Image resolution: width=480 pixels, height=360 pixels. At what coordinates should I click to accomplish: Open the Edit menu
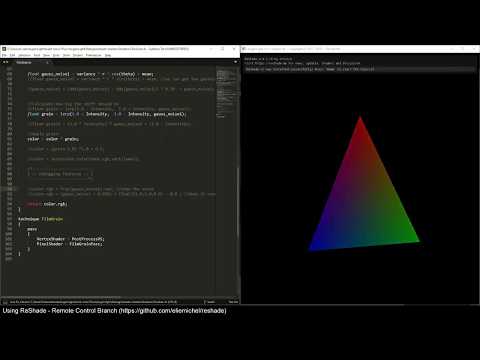click(x=13, y=55)
